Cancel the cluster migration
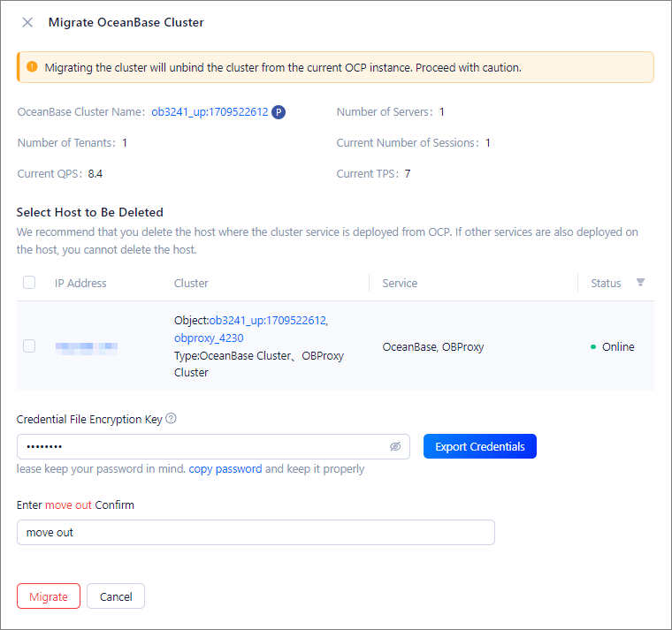Viewport: 672px width, 630px height. pyautogui.click(x=116, y=596)
